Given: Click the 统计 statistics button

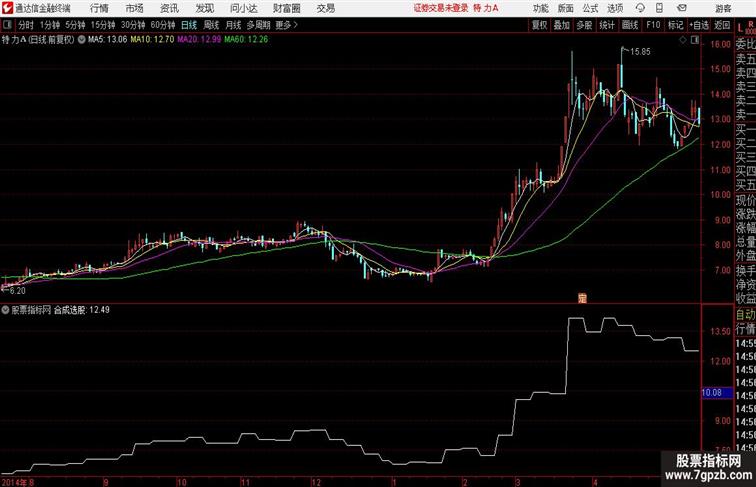Looking at the screenshot, I should coord(607,25).
